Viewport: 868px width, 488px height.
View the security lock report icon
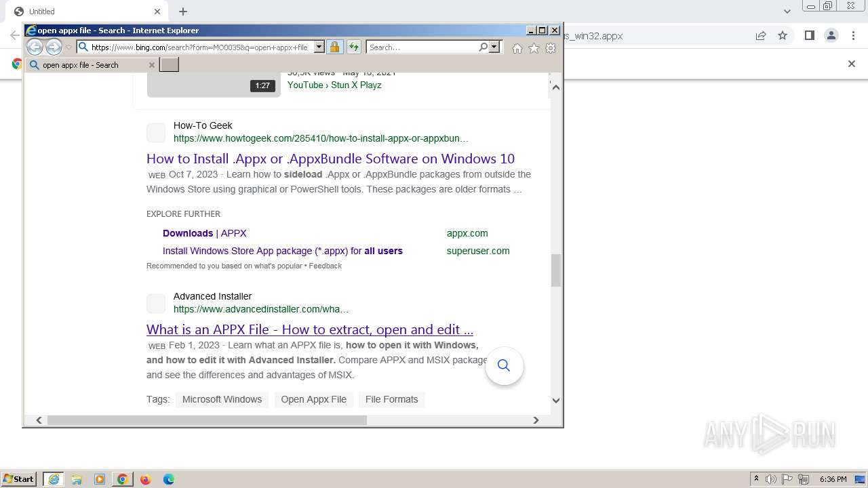pos(334,47)
